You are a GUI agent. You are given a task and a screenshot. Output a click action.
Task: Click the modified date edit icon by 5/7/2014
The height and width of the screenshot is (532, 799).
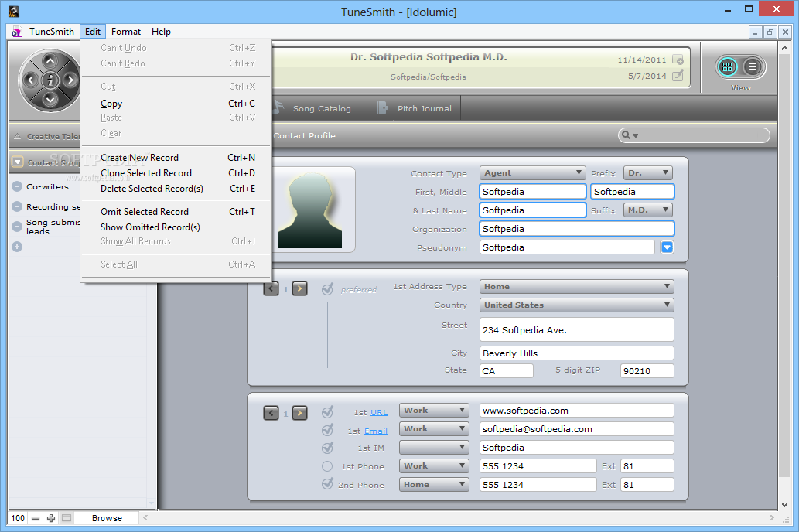[678, 76]
